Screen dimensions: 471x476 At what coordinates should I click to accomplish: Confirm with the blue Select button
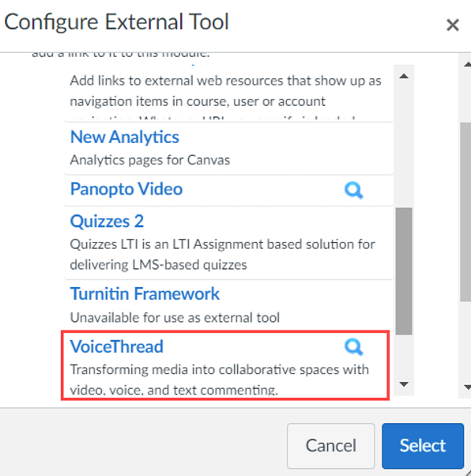[423, 446]
